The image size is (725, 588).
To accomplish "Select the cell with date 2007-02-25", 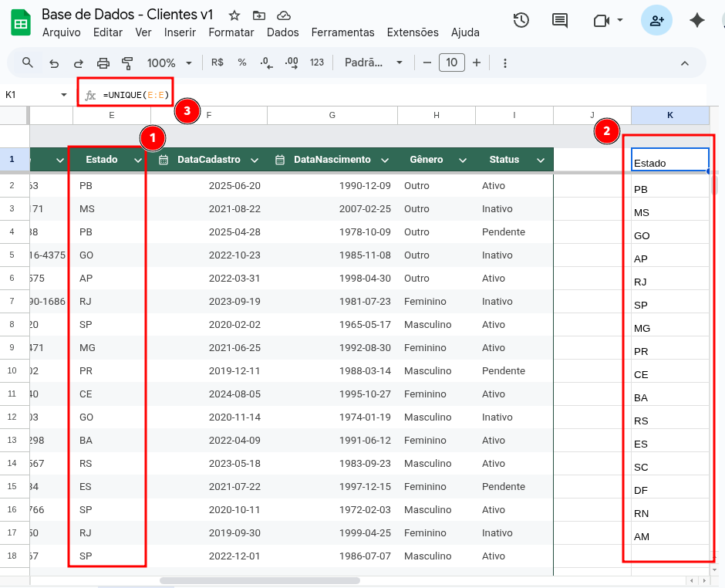I will coord(332,208).
